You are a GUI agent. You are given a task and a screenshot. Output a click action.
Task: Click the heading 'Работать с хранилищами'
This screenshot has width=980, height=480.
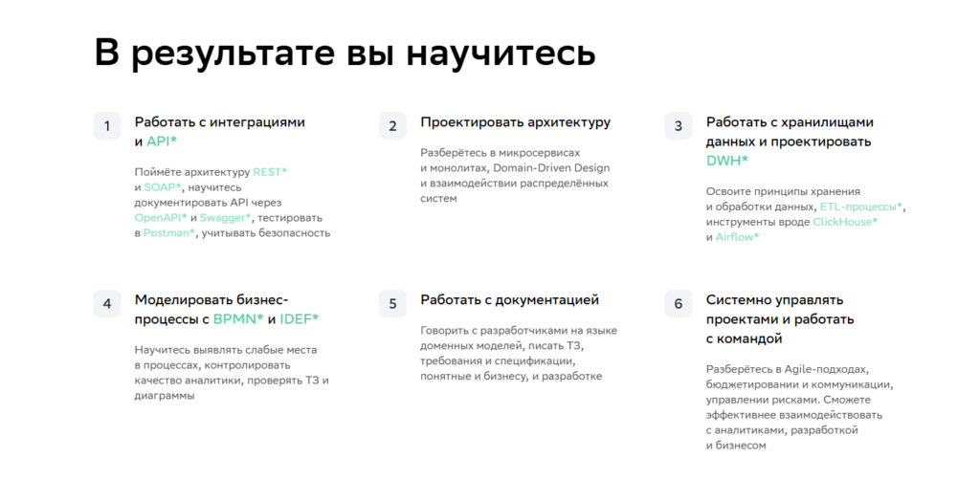point(790,122)
